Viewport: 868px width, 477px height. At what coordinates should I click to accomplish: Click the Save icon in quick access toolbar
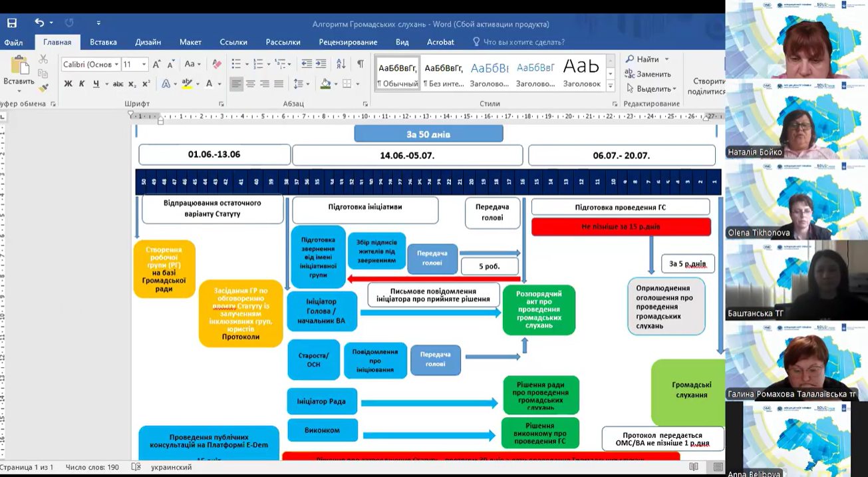point(12,23)
